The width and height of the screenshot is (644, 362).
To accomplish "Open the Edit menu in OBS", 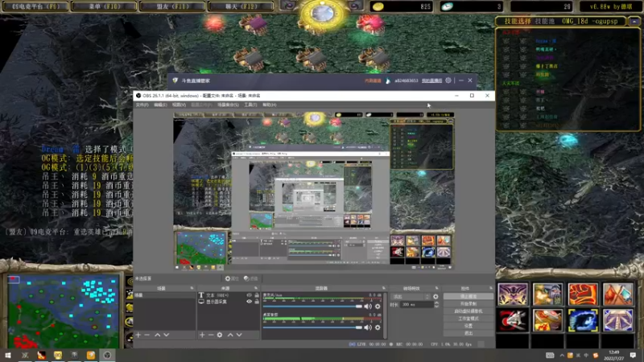I will click(160, 105).
